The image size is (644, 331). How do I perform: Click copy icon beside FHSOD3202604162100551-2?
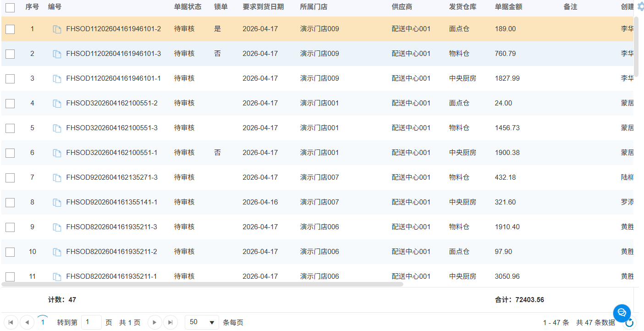(57, 104)
